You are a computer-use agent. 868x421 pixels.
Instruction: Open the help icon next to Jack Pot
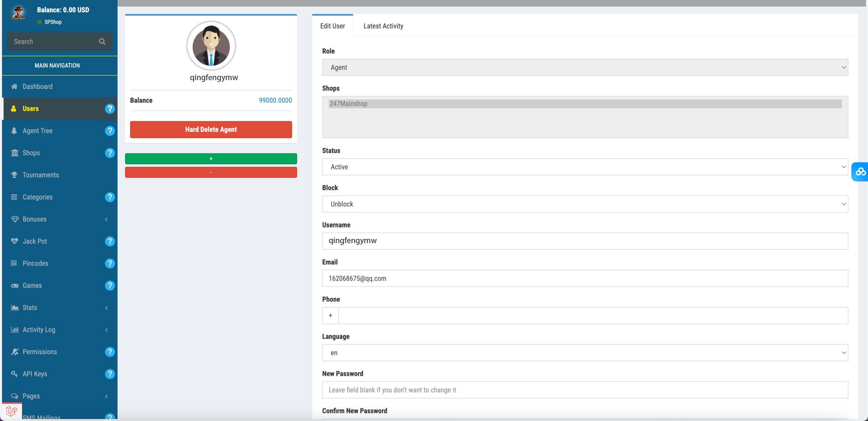pos(110,241)
